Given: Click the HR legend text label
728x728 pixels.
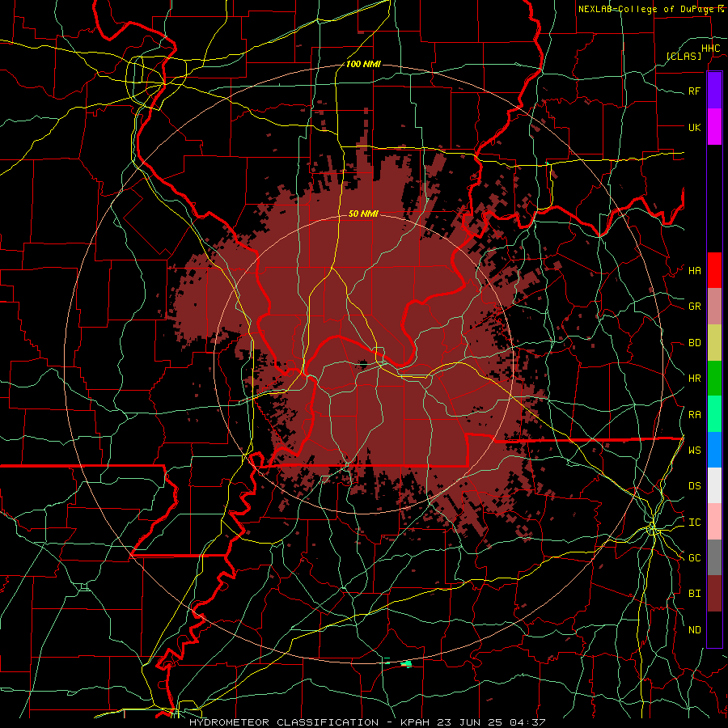Looking at the screenshot, I should click(695, 379).
